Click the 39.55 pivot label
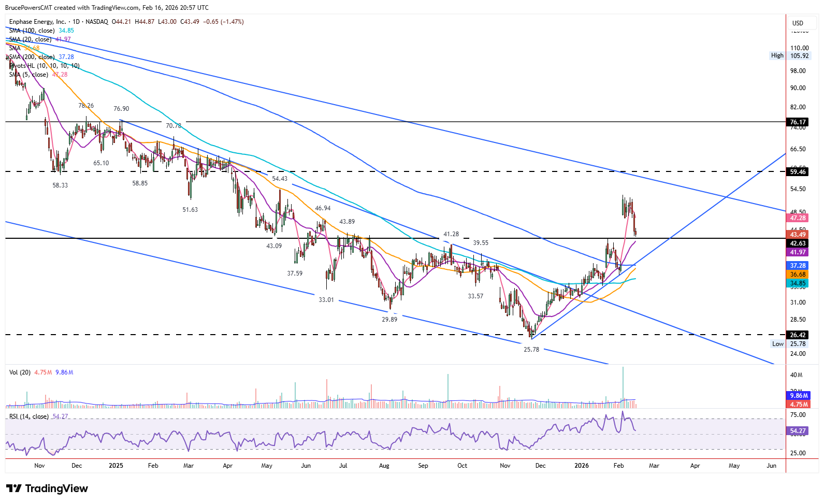Viewport: 824px width, 504px height. tap(481, 243)
